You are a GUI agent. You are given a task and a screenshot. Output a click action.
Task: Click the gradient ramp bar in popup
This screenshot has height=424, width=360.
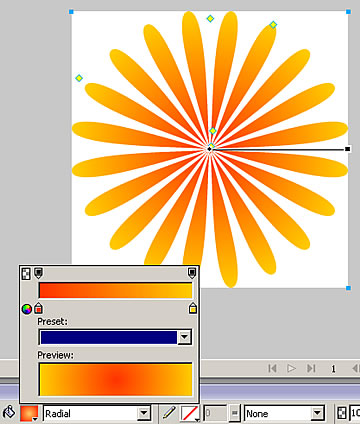tap(115, 290)
